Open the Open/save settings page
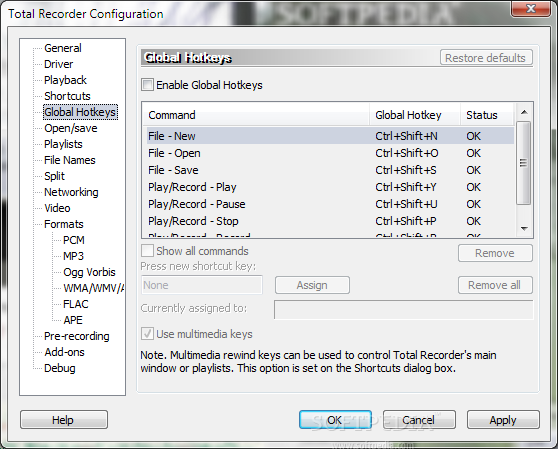This screenshot has height=449, width=558. (x=70, y=128)
